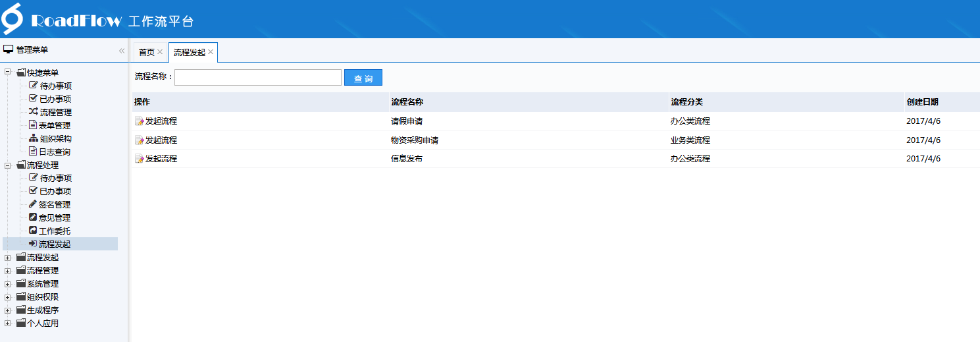
Task: Close the 首页 tab
Action: 160,52
